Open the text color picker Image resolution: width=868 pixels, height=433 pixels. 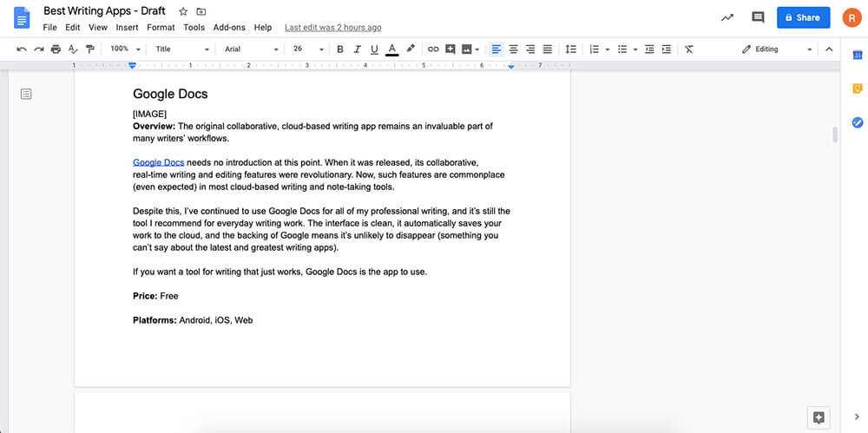(392, 49)
